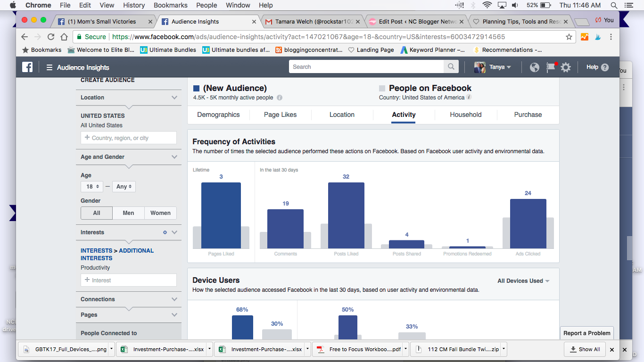Open Chrome three-dot menu
This screenshot has height=362, width=644.
tap(611, 37)
